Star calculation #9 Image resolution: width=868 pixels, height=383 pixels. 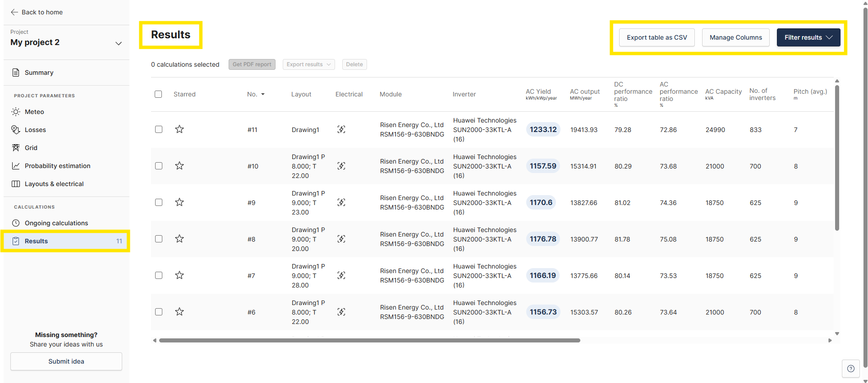[179, 202]
